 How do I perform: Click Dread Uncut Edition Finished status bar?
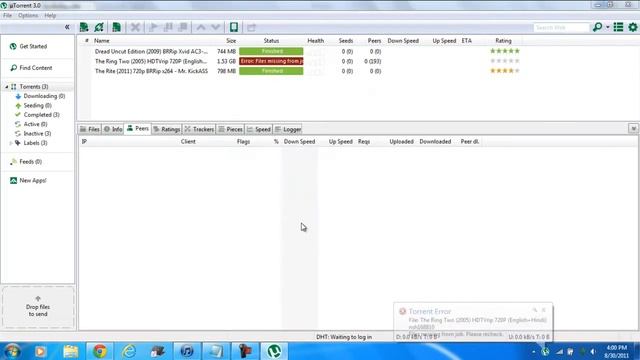tap(271, 51)
